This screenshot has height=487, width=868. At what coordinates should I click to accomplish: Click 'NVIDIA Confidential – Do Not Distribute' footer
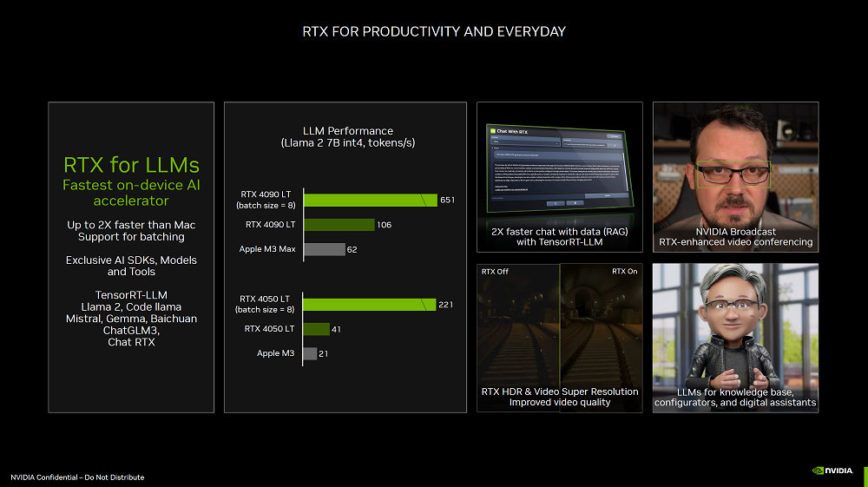point(77,477)
